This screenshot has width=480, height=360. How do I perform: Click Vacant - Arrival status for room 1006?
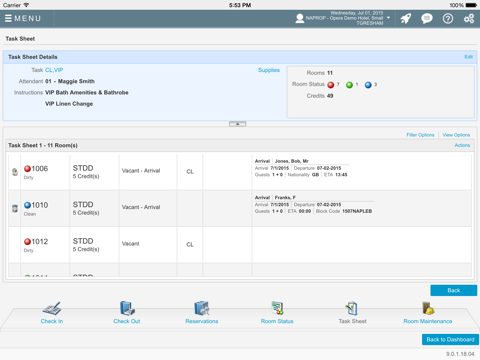click(x=141, y=171)
